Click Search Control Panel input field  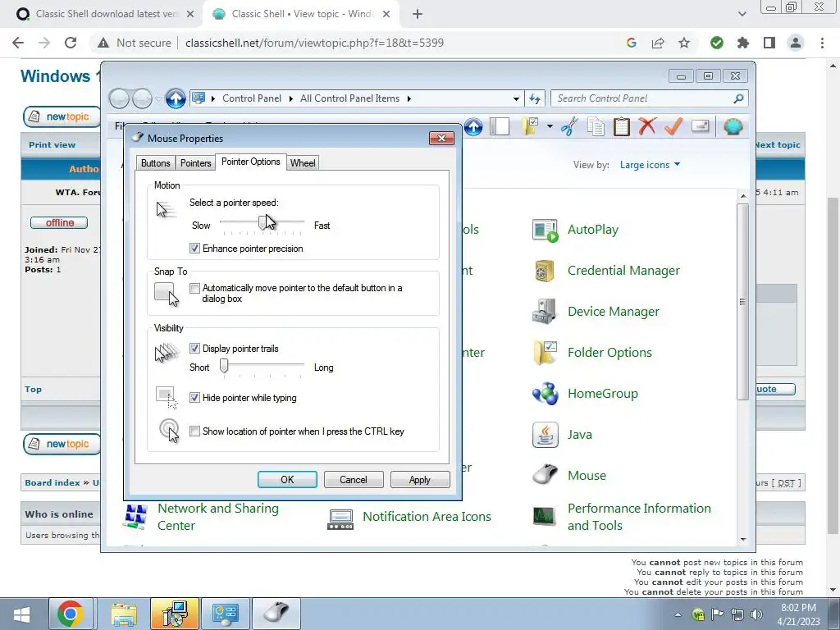point(643,98)
